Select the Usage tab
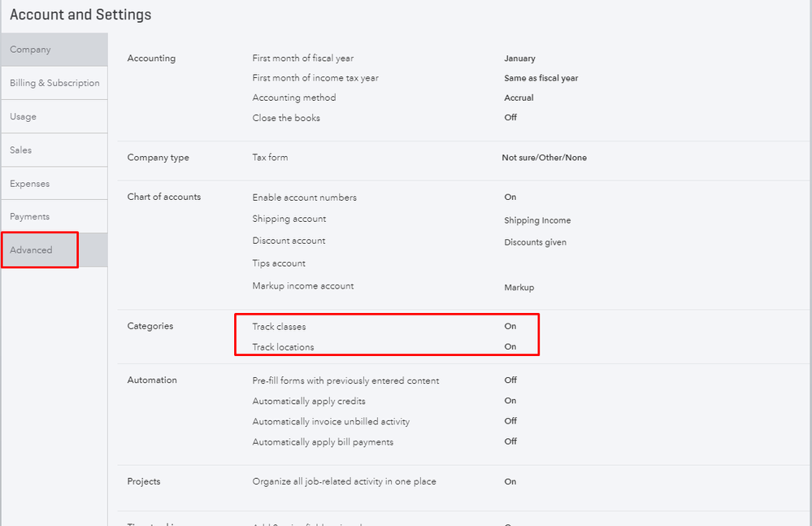 (x=23, y=116)
